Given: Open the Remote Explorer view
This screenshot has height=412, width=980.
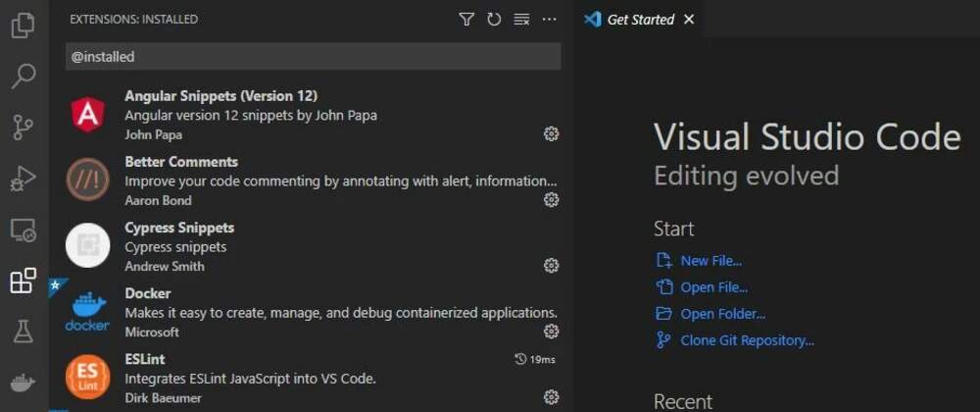Looking at the screenshot, I should (24, 231).
